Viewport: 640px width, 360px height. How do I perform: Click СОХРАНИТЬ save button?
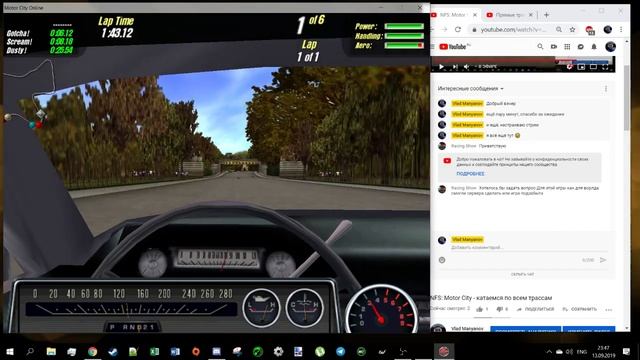579,309
